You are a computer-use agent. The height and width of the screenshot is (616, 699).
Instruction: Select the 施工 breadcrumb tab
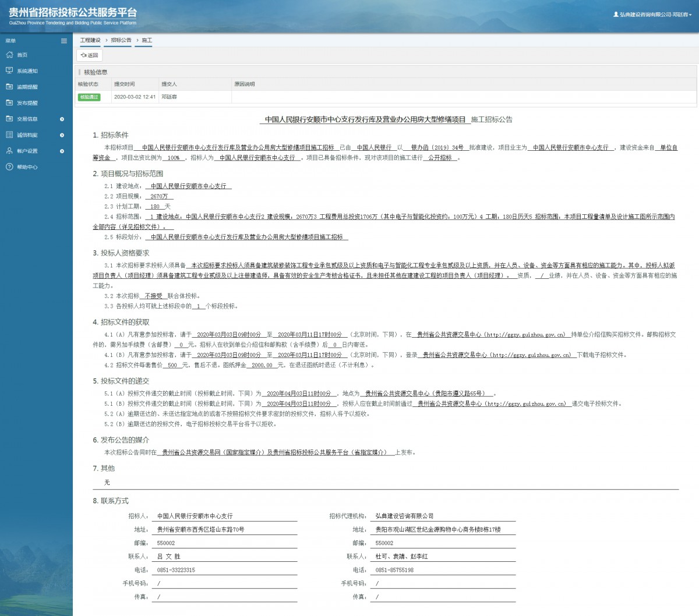pos(147,40)
